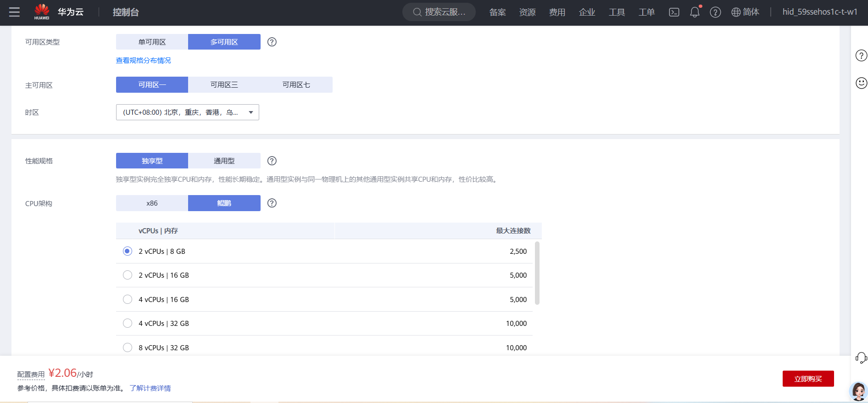868x403 pixels.
Task: Set primary zone to 可用区七
Action: click(x=296, y=84)
